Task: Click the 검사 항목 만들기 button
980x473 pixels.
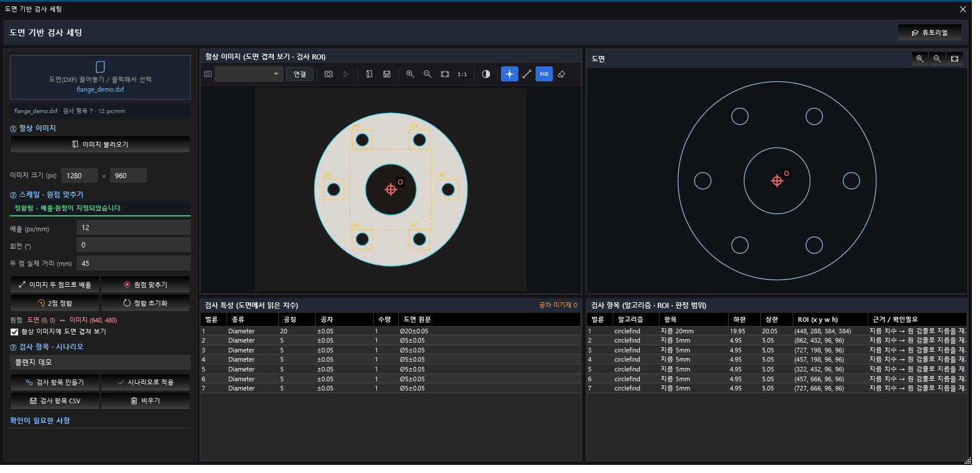Action: pyautogui.click(x=55, y=382)
